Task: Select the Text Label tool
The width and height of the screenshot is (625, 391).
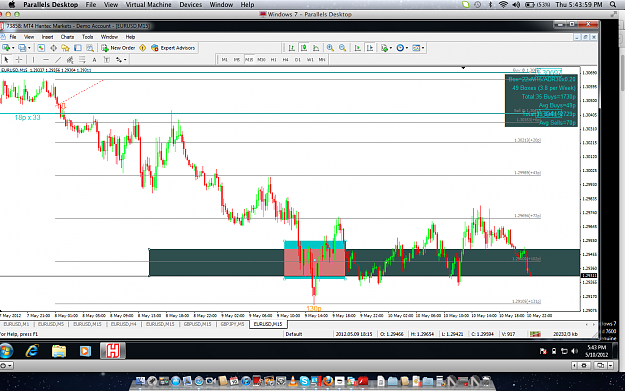Action: point(107,60)
